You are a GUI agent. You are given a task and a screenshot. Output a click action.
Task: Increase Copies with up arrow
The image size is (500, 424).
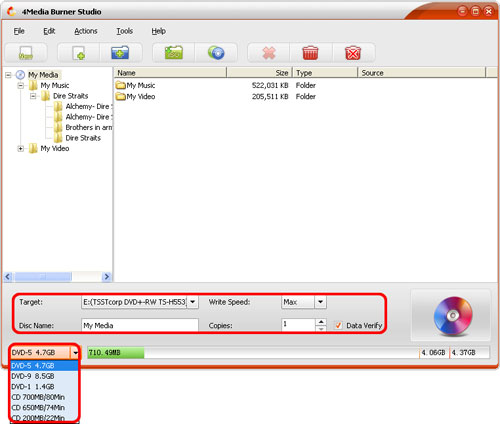(x=321, y=322)
